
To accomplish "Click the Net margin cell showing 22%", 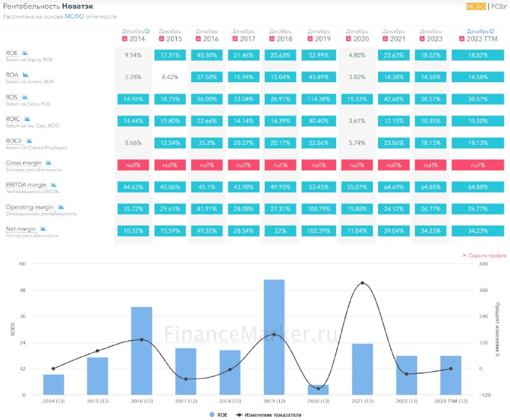I will click(x=280, y=231).
